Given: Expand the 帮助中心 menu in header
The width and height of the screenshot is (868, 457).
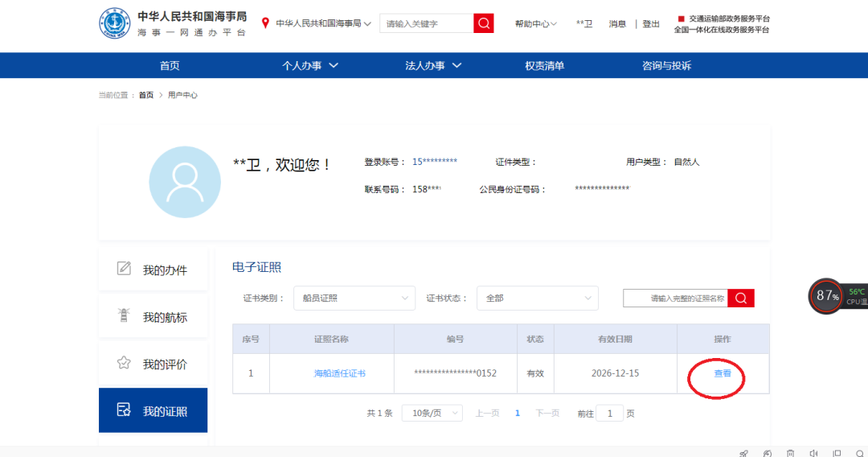Looking at the screenshot, I should pos(535,24).
